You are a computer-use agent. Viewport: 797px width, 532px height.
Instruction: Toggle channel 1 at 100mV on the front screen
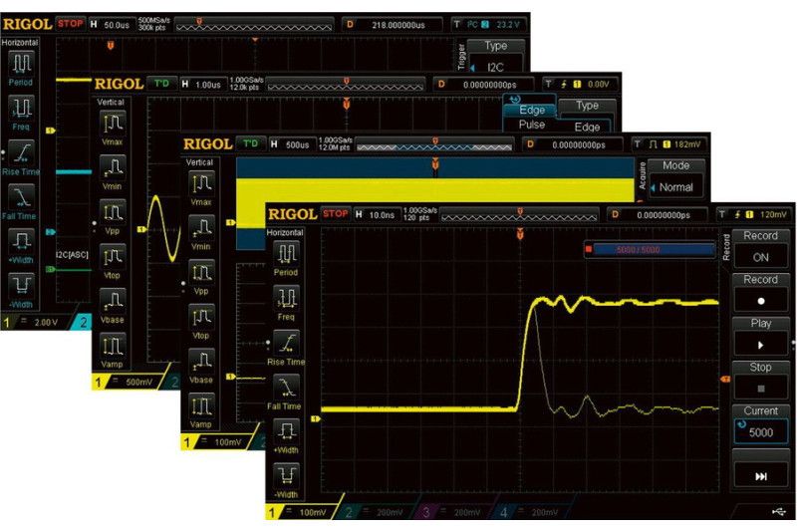296,512
